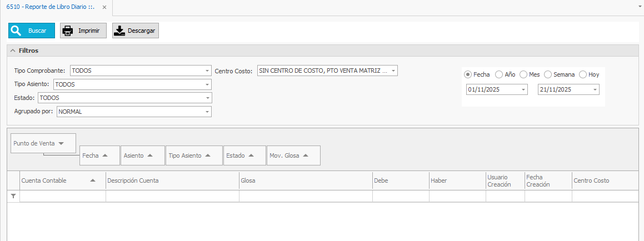Choose the Semana radio option
The image size is (644, 241).
click(x=548, y=74)
